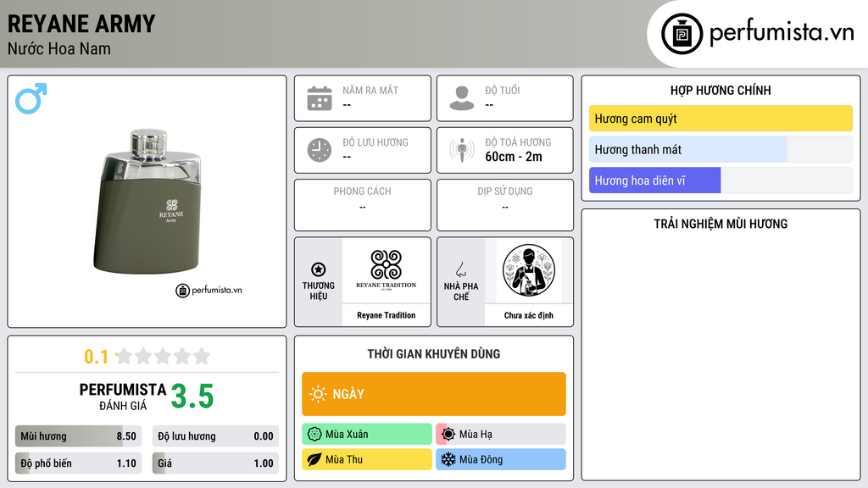Open the Reyane Tradition brand name link
This screenshot has height=488, width=868.
[386, 315]
